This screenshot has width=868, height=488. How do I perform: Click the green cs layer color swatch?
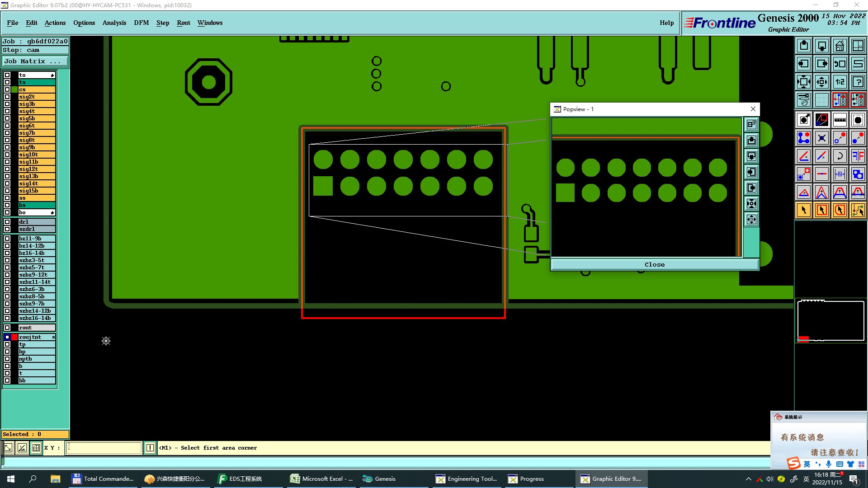coord(14,89)
